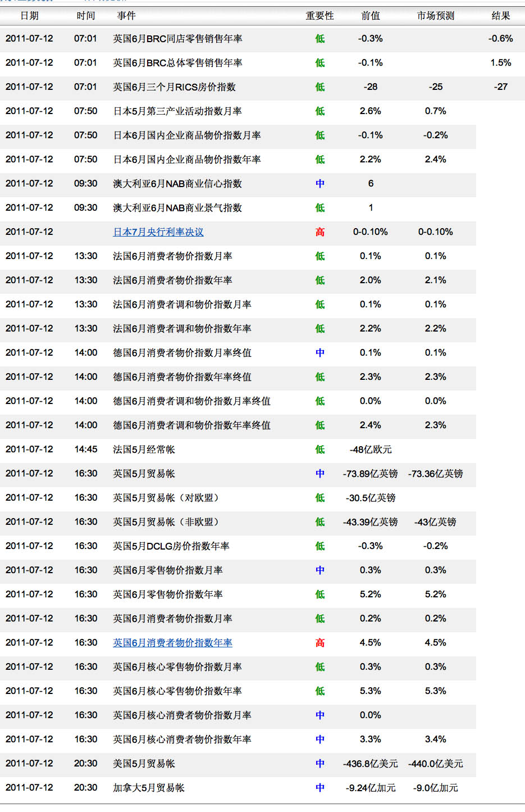Viewport: 525px width, 812px height.
Task: Select 日本6月国内企业商品物价指数月率 event text
Action: click(187, 135)
